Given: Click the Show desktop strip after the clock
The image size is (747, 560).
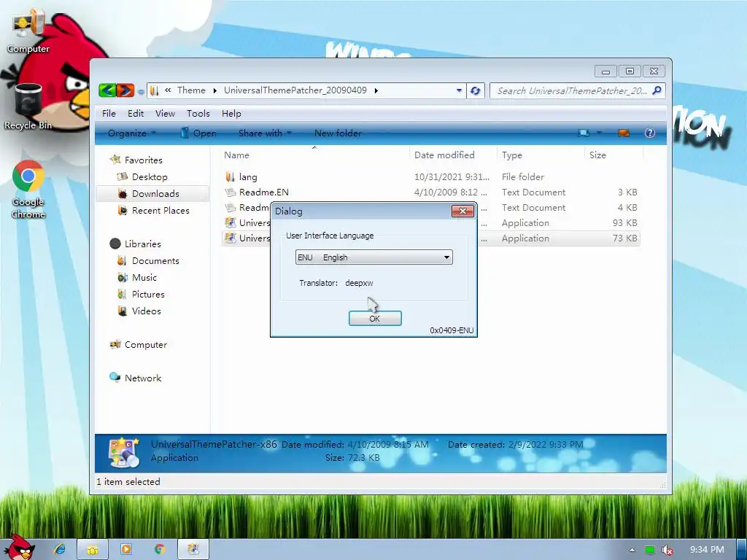Looking at the screenshot, I should point(741,550).
